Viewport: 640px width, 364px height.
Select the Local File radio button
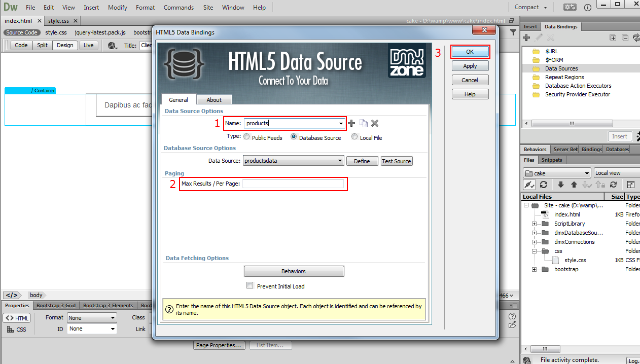click(x=354, y=137)
